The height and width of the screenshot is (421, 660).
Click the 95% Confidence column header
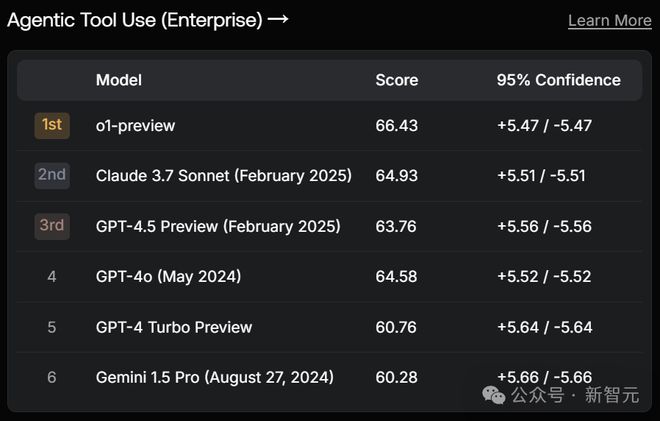point(558,80)
